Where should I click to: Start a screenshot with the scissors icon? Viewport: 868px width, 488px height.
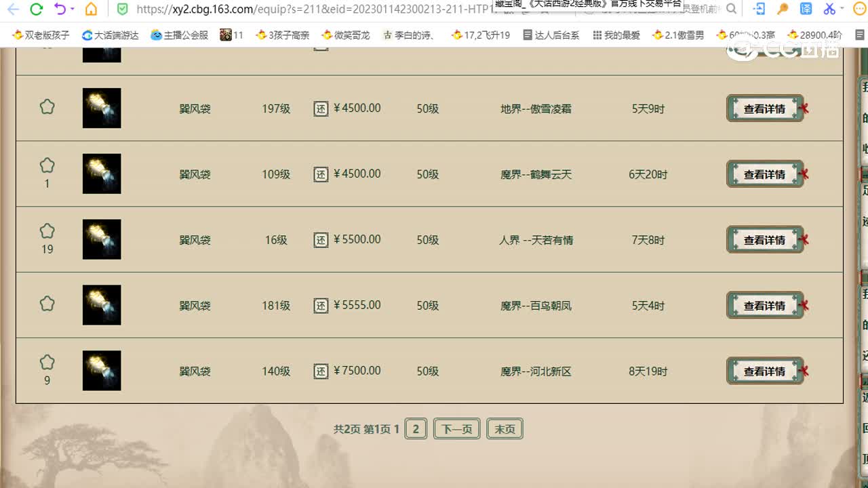click(x=829, y=9)
